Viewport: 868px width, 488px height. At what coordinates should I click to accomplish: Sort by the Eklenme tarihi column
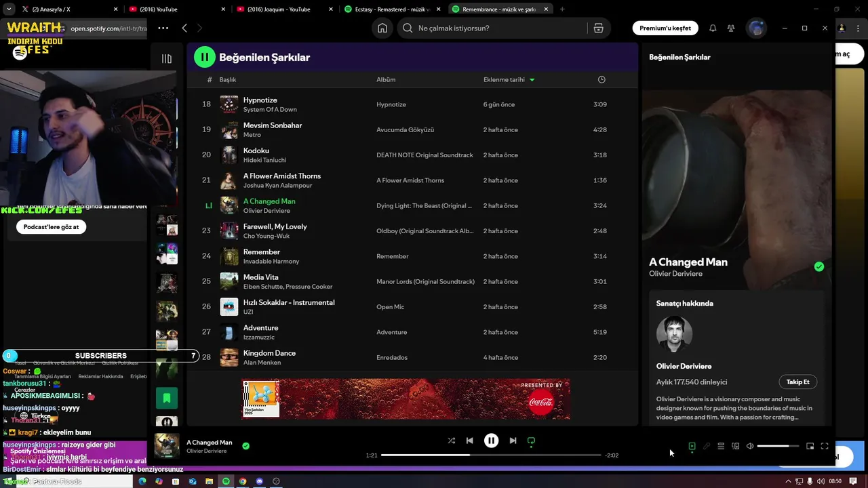click(509, 79)
